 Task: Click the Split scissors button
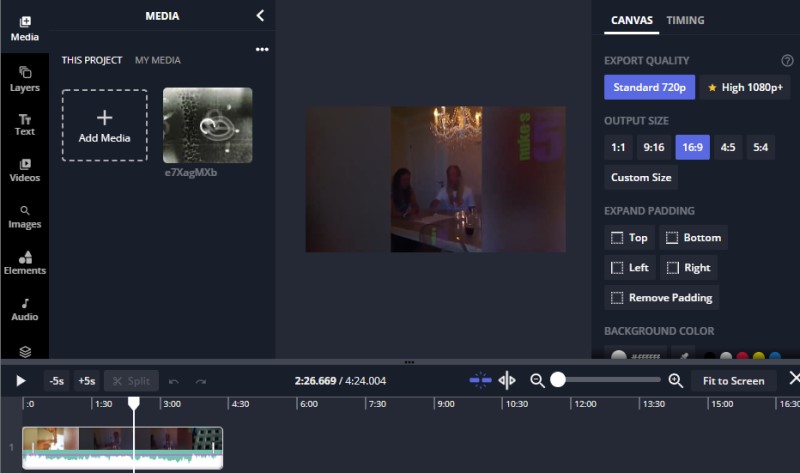[131, 381]
